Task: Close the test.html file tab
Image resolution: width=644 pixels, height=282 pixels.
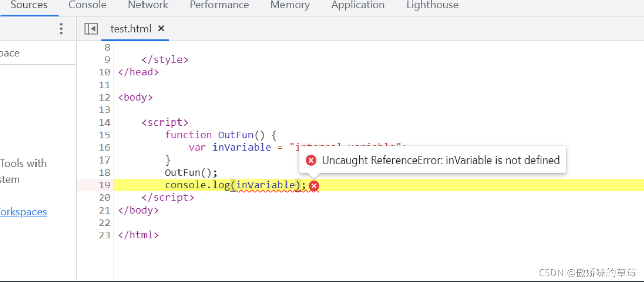Action: [161, 29]
